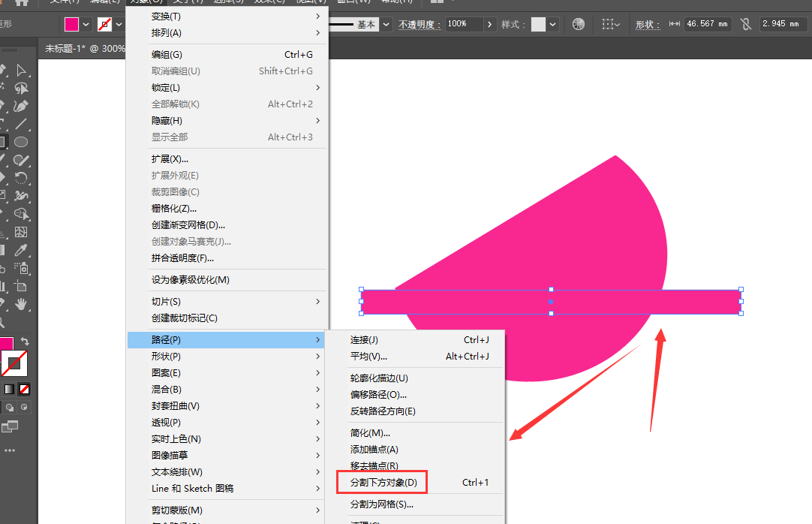Click the recolor artwork globe icon
The height and width of the screenshot is (524, 812).
[579, 23]
